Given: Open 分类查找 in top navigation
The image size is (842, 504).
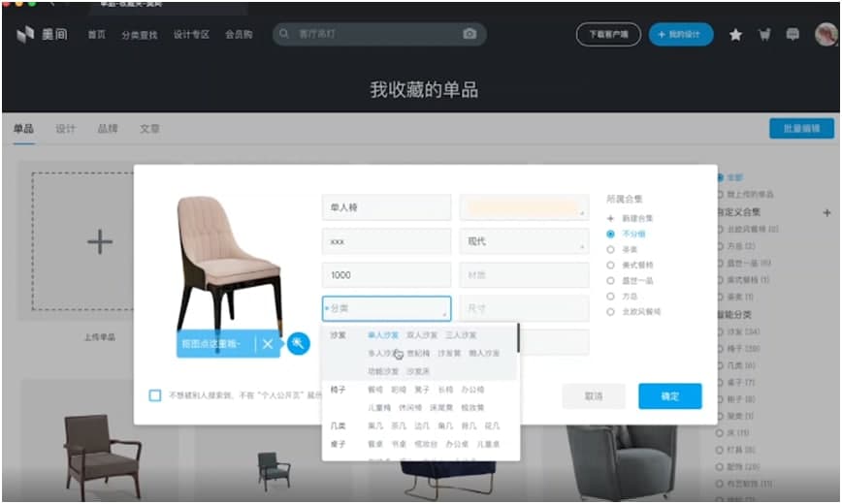Looking at the screenshot, I should (x=139, y=35).
